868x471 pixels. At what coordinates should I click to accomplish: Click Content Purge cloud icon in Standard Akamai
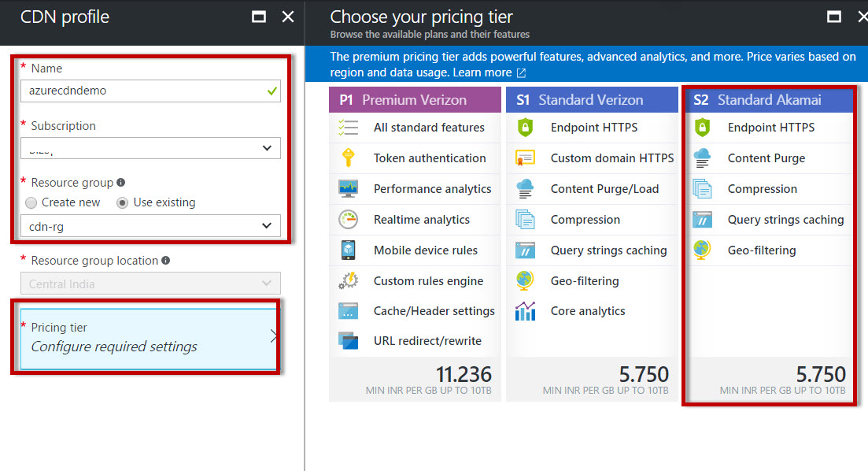click(702, 158)
